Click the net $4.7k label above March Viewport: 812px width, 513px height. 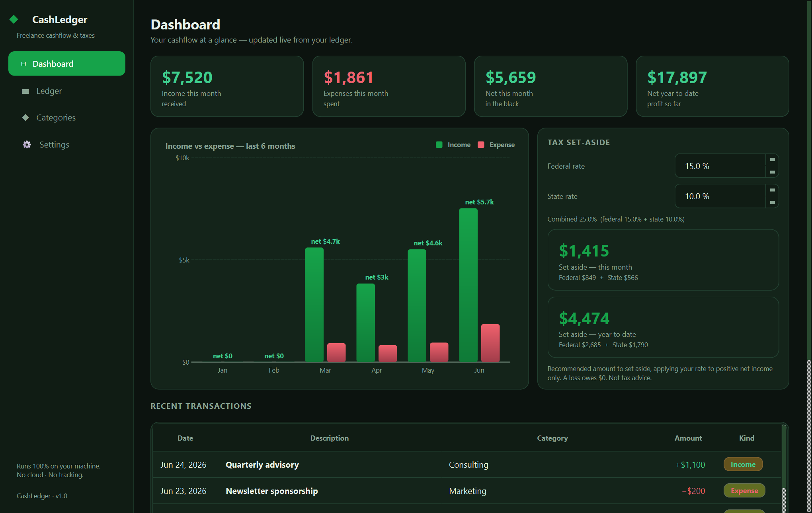325,241
